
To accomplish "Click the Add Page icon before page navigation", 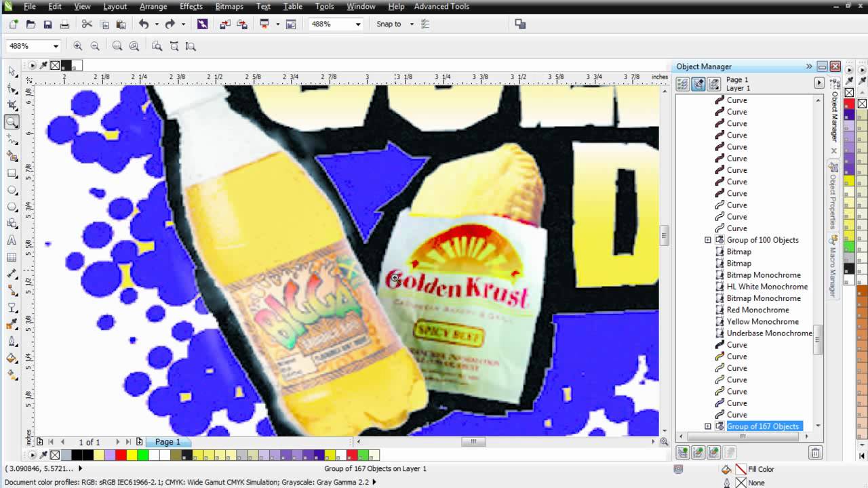I will point(40,442).
